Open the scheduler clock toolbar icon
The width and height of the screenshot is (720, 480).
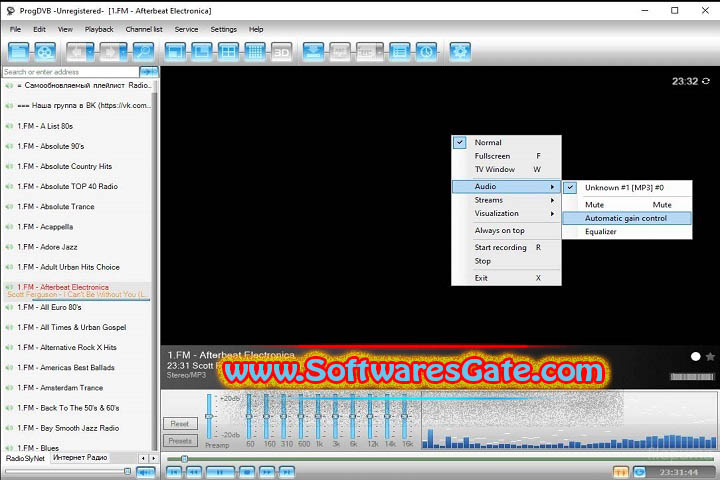tap(426, 52)
